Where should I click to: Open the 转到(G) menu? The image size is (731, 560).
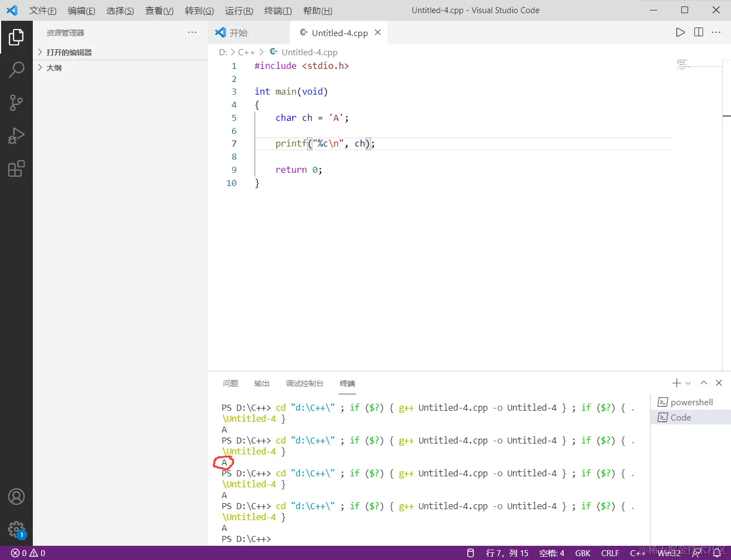point(199,10)
